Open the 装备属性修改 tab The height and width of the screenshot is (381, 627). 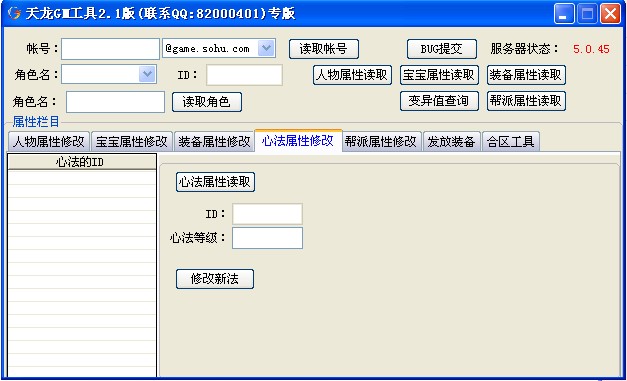pos(214,141)
